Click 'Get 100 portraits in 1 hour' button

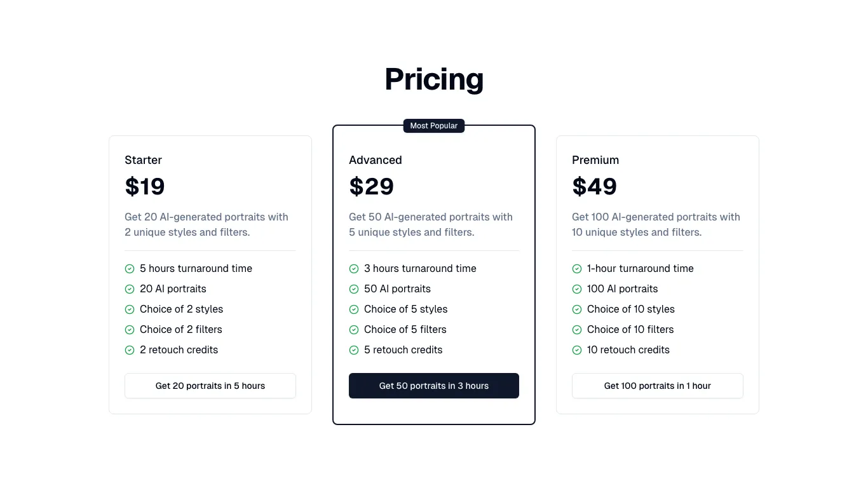tap(658, 386)
